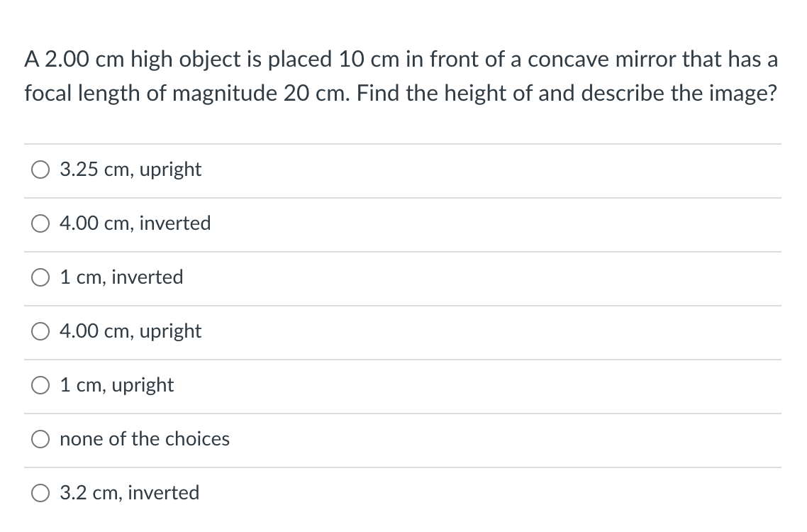Select the radio button for 3.25 cm, upright
This screenshot has height=532, width=807.
(x=40, y=170)
